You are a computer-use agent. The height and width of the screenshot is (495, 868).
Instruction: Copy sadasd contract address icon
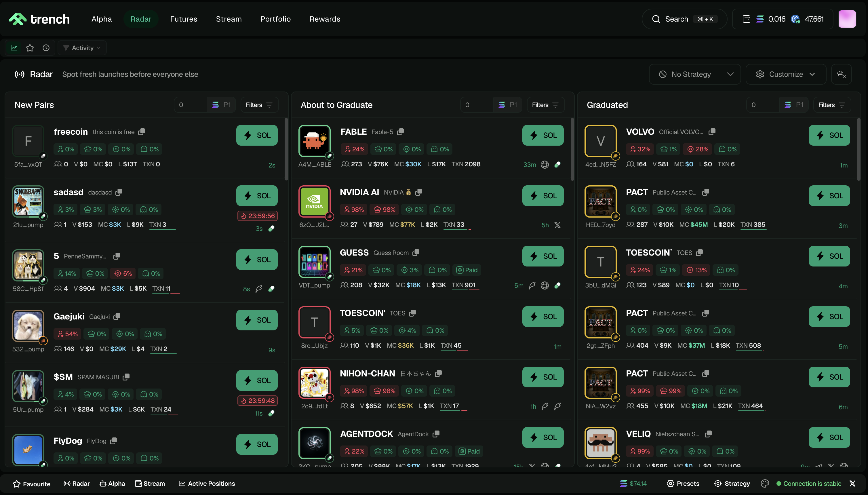point(119,192)
